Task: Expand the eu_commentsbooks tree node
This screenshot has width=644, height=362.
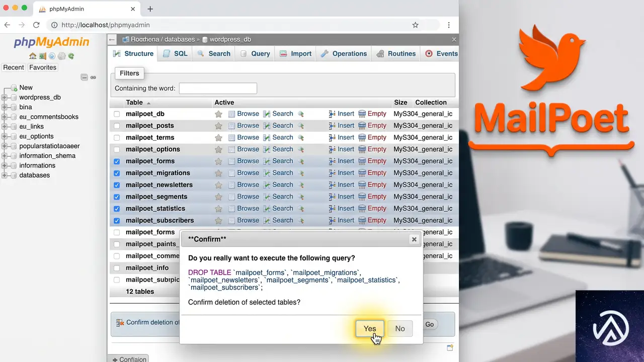Action: tap(5, 117)
